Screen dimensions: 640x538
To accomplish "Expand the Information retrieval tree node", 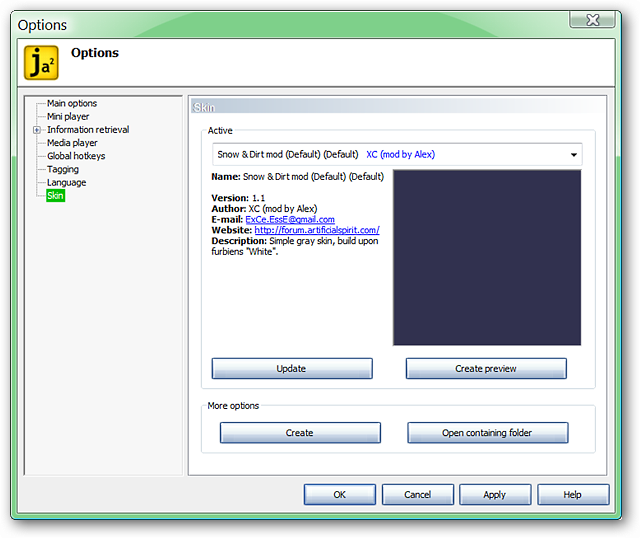I will (x=37, y=130).
